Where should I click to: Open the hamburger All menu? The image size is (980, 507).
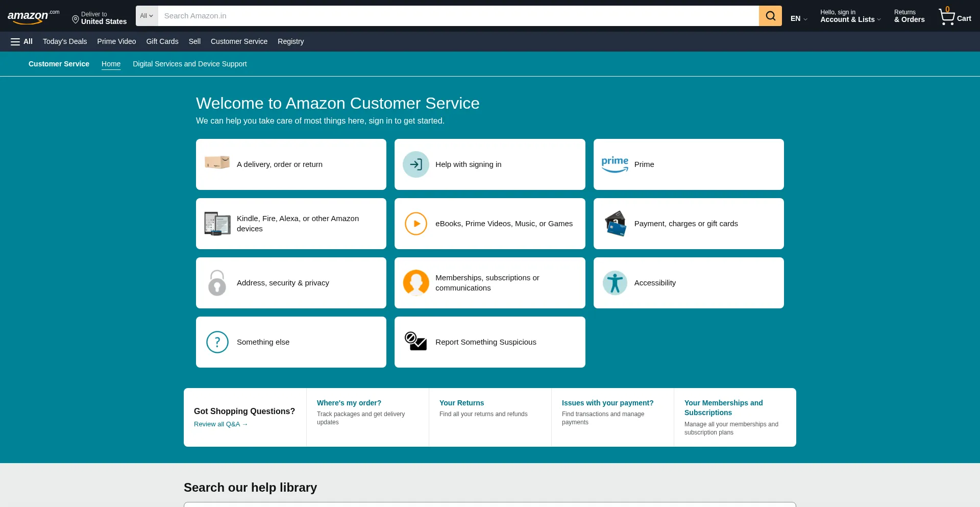point(21,41)
